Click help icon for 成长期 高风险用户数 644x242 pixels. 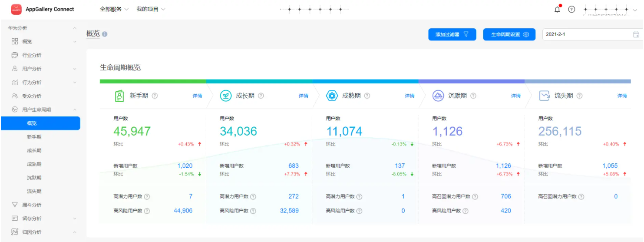(x=253, y=211)
